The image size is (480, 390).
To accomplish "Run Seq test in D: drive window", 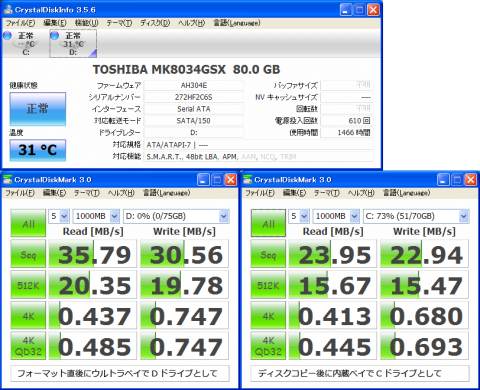I will 28,254.
